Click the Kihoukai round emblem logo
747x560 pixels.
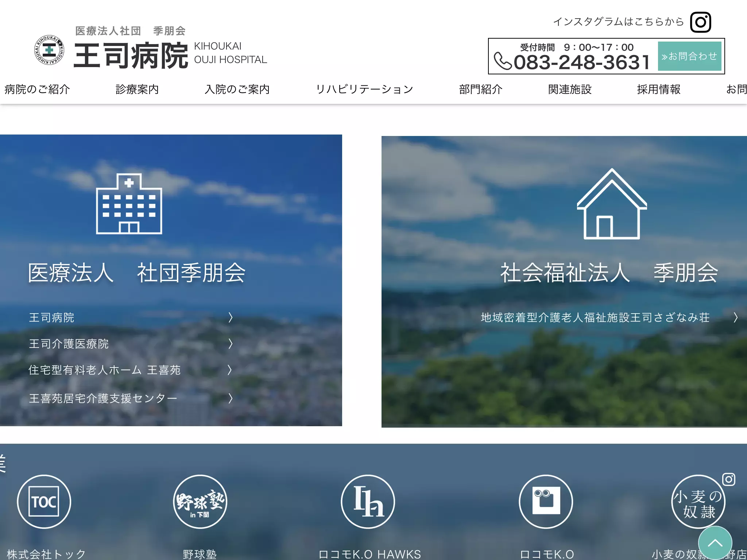[49, 50]
